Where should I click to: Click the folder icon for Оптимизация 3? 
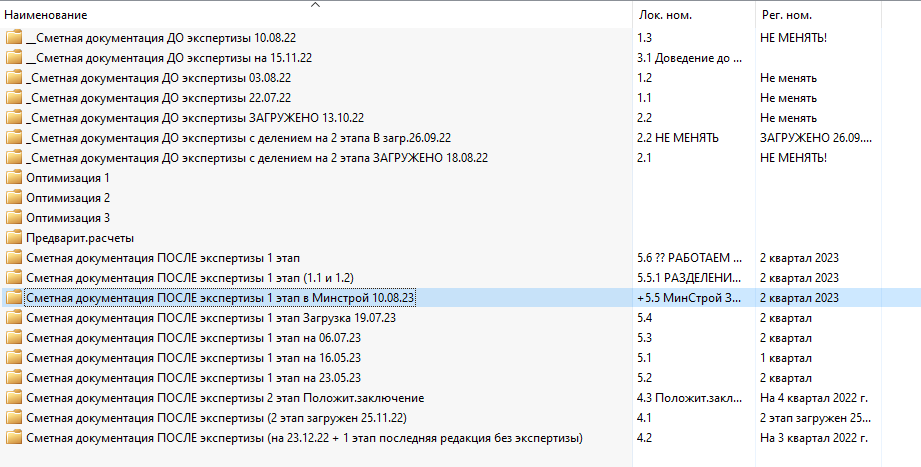pyautogui.click(x=14, y=218)
